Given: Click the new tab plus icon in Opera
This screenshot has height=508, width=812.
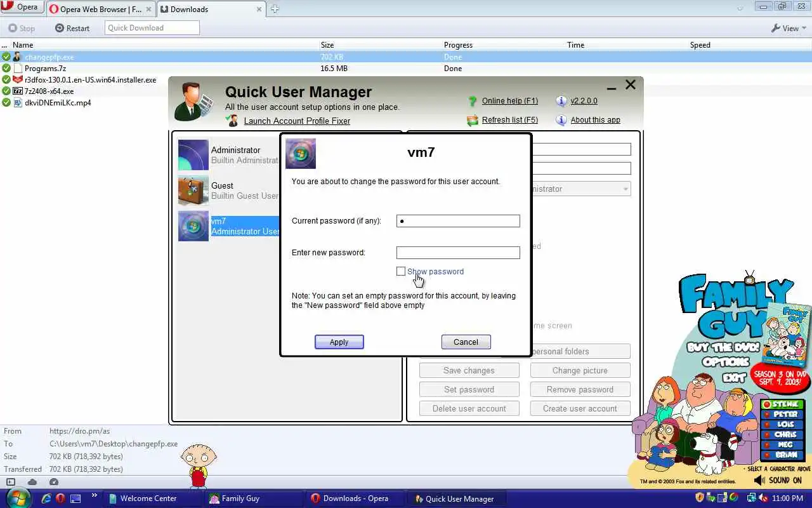Looking at the screenshot, I should coord(275,9).
